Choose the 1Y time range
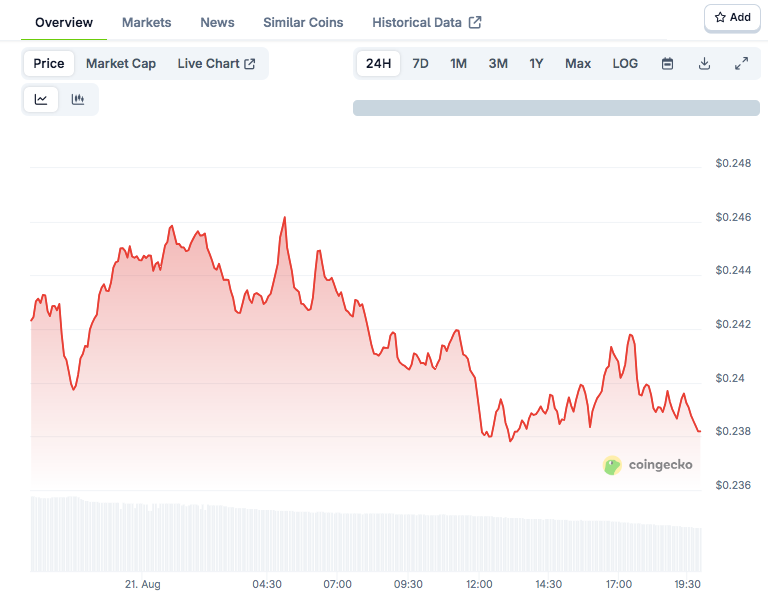Screen dimensions: 768x603 click(536, 64)
